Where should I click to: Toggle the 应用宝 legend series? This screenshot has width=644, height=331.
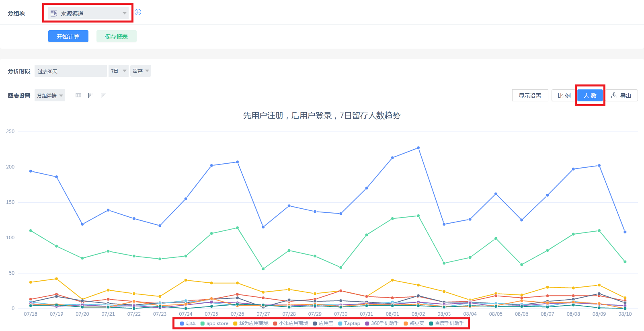click(x=323, y=323)
